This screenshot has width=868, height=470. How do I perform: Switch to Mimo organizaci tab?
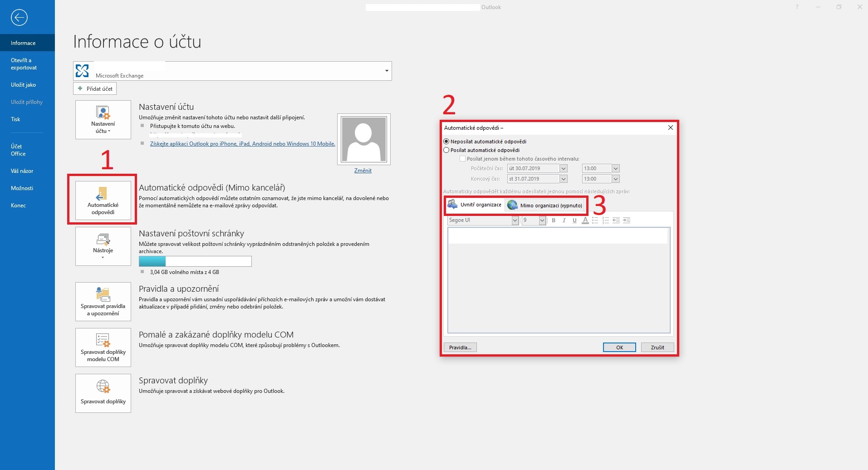[545, 206]
